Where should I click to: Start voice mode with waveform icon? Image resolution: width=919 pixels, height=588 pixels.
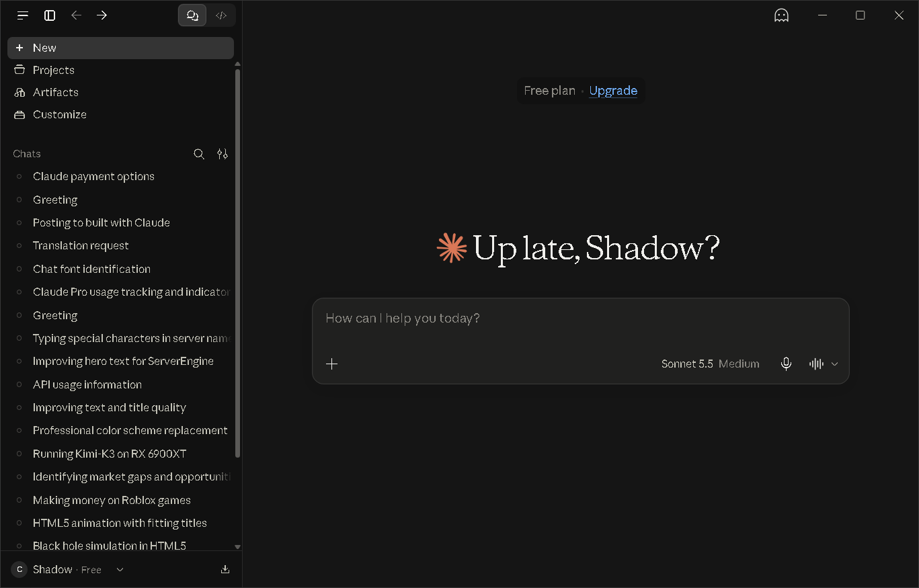[816, 364]
